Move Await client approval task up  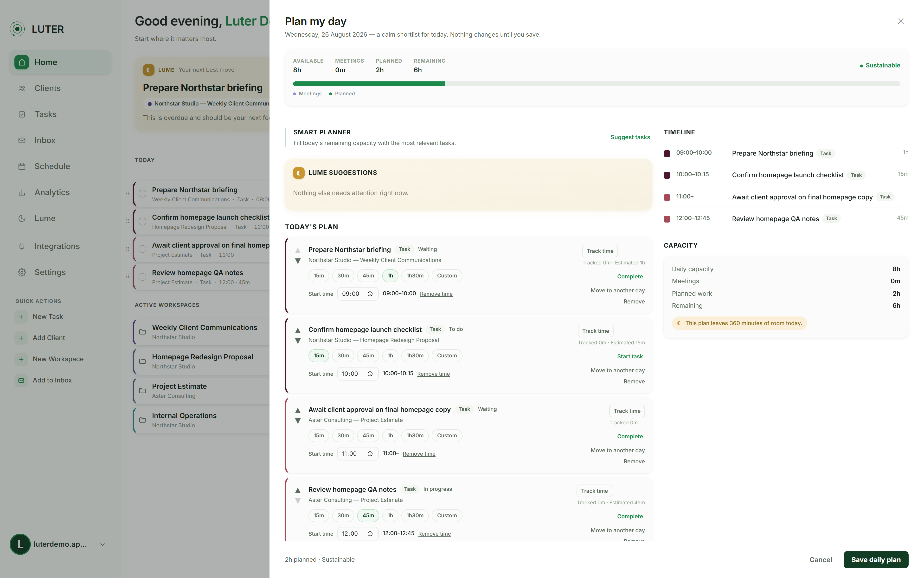(298, 410)
